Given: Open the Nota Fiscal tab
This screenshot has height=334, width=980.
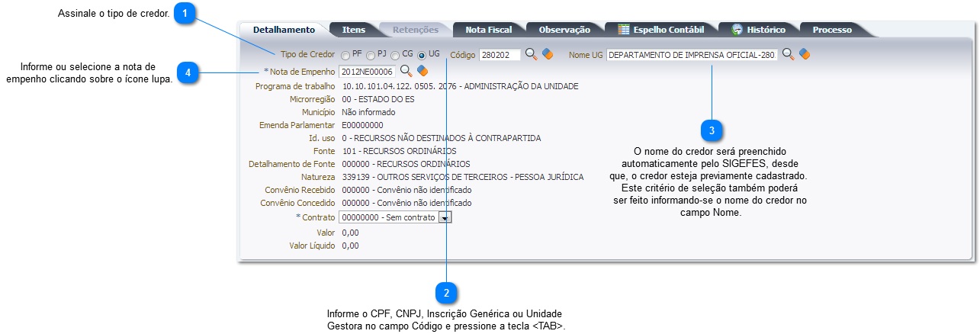Looking at the screenshot, I should click(488, 30).
